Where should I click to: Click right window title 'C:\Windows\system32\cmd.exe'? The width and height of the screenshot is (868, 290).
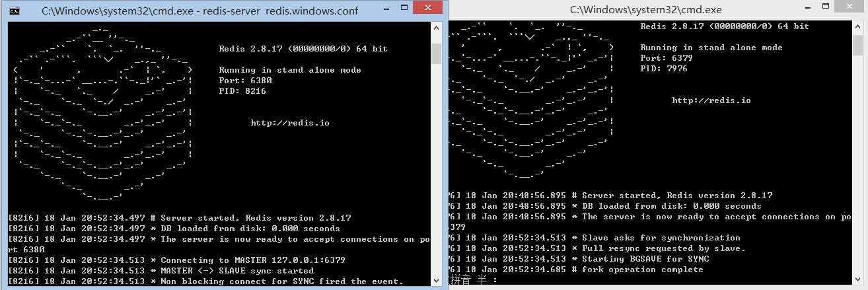click(x=646, y=10)
